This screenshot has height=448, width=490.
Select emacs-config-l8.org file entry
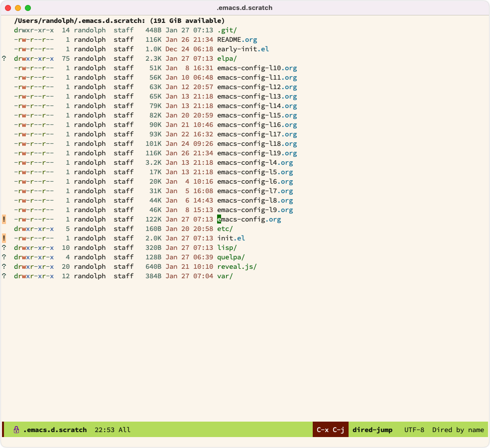[255, 200]
